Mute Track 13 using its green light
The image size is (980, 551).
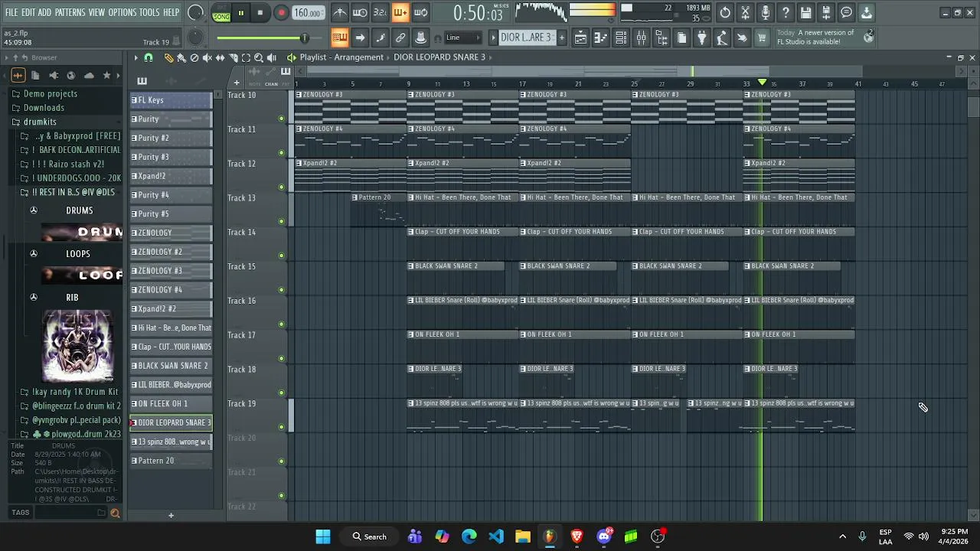coord(281,221)
